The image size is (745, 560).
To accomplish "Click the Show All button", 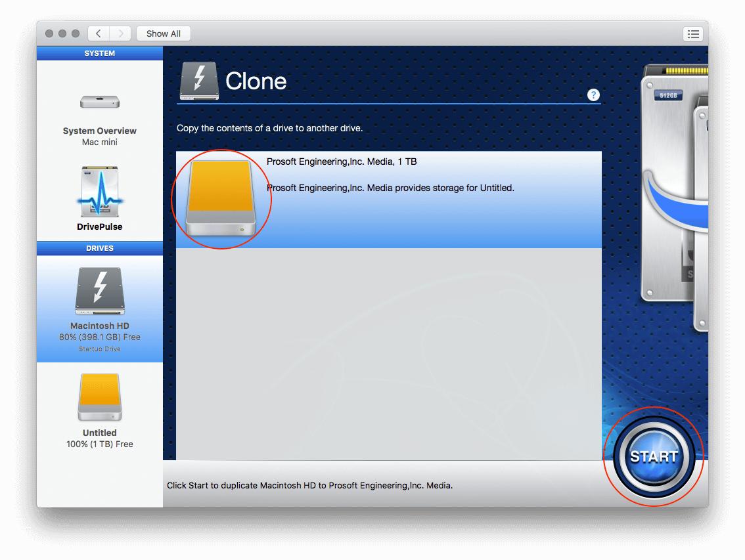I will [163, 33].
